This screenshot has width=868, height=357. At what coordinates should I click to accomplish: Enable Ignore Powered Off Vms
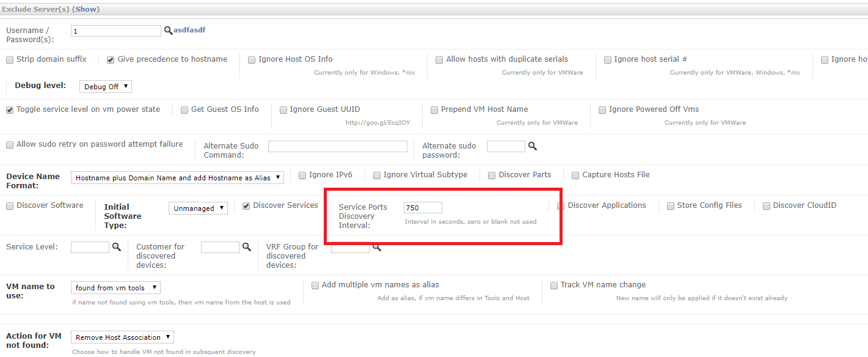coord(602,109)
